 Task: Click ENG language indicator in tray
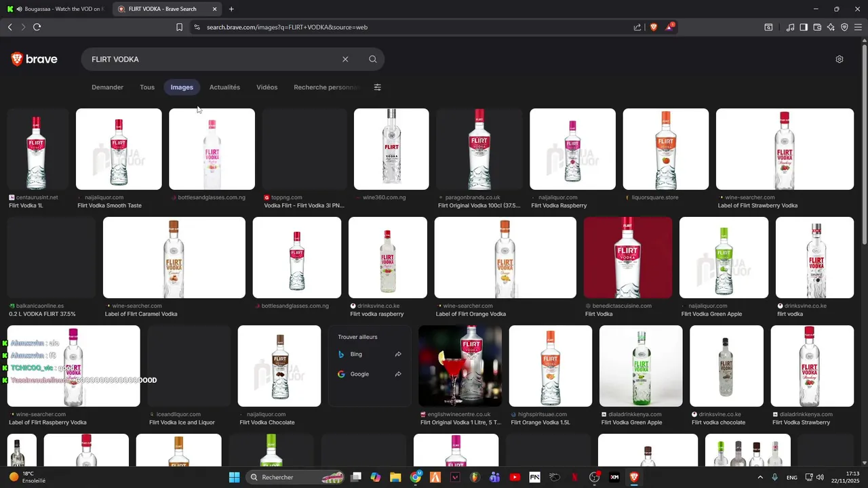pos(791,477)
